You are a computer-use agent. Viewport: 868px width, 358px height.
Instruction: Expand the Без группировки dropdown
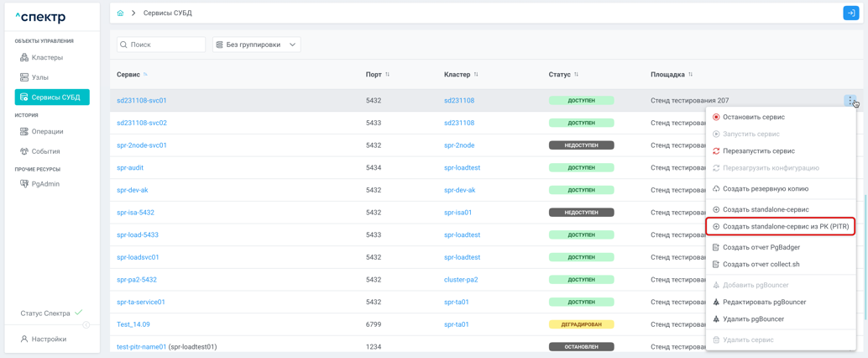[256, 45]
